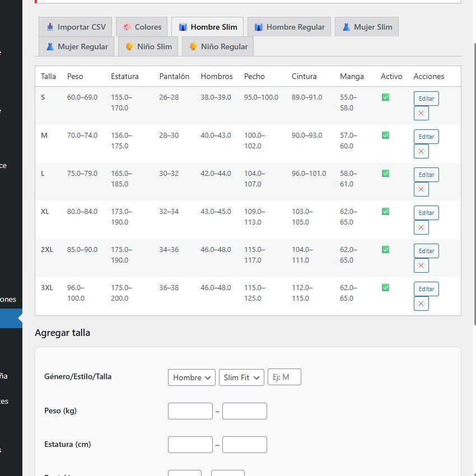The width and height of the screenshot is (476, 476).
Task: Toggle Activo checkbox for size L
Action: pyautogui.click(x=385, y=174)
